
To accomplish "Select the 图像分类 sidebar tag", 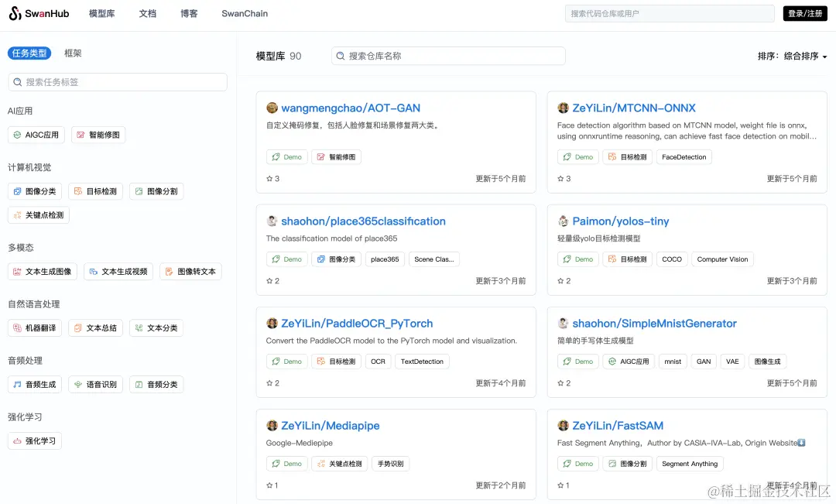I will (35, 191).
